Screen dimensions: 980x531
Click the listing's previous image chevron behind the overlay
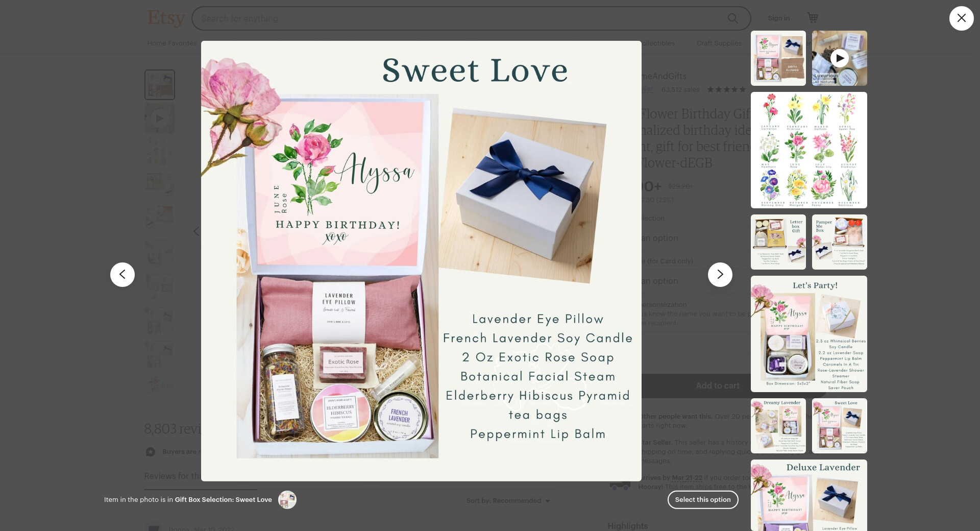click(x=196, y=231)
